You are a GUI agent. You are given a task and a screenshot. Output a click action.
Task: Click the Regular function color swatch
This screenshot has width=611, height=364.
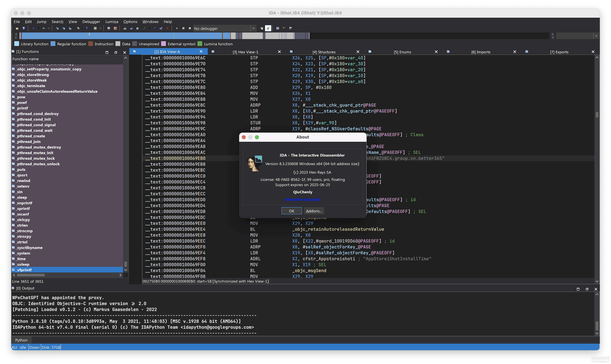(x=53, y=44)
